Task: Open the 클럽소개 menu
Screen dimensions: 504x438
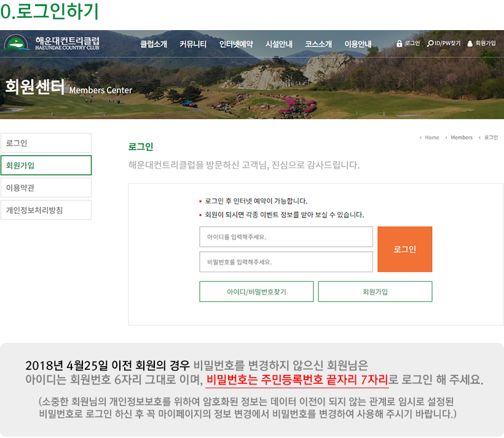Action: pyautogui.click(x=154, y=44)
